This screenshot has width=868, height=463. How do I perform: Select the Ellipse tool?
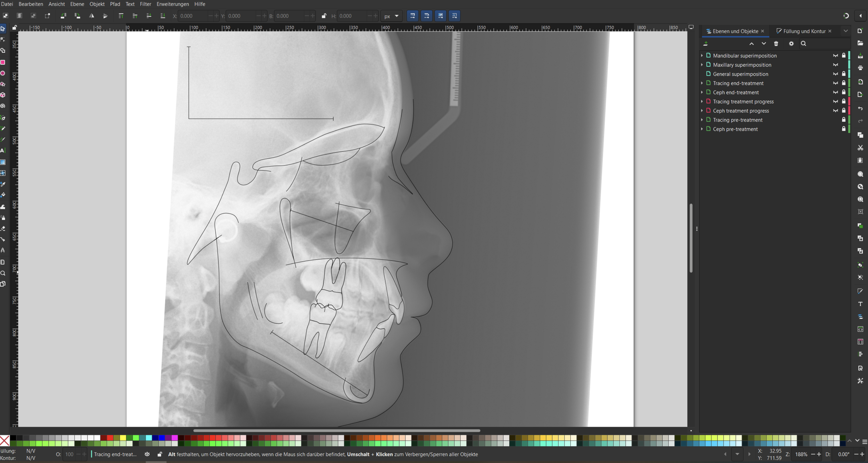pos(3,73)
